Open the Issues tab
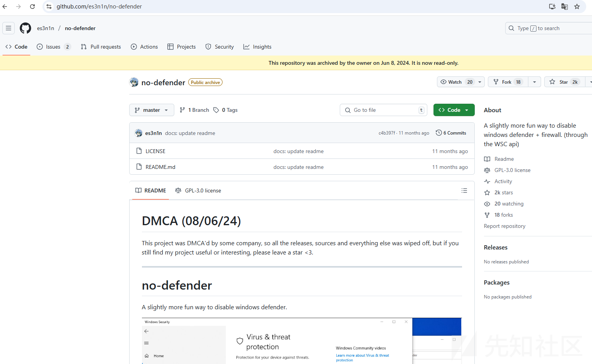Image resolution: width=592 pixels, height=364 pixels. tap(54, 47)
